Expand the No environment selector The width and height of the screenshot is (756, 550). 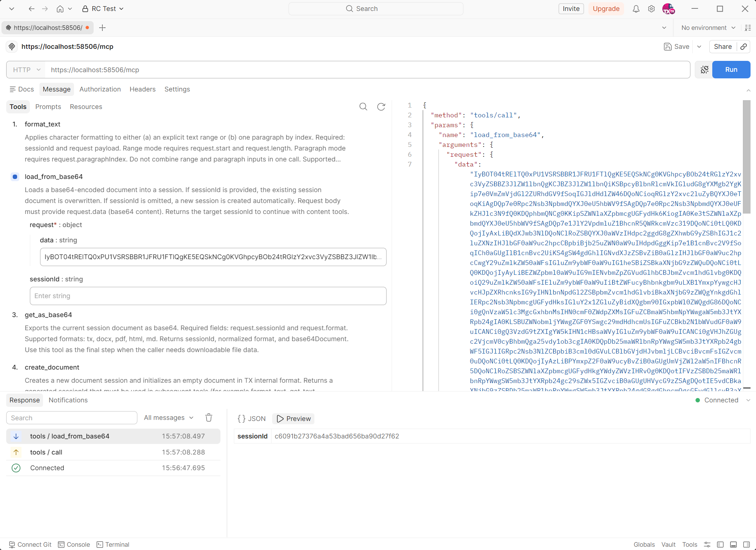[708, 28]
